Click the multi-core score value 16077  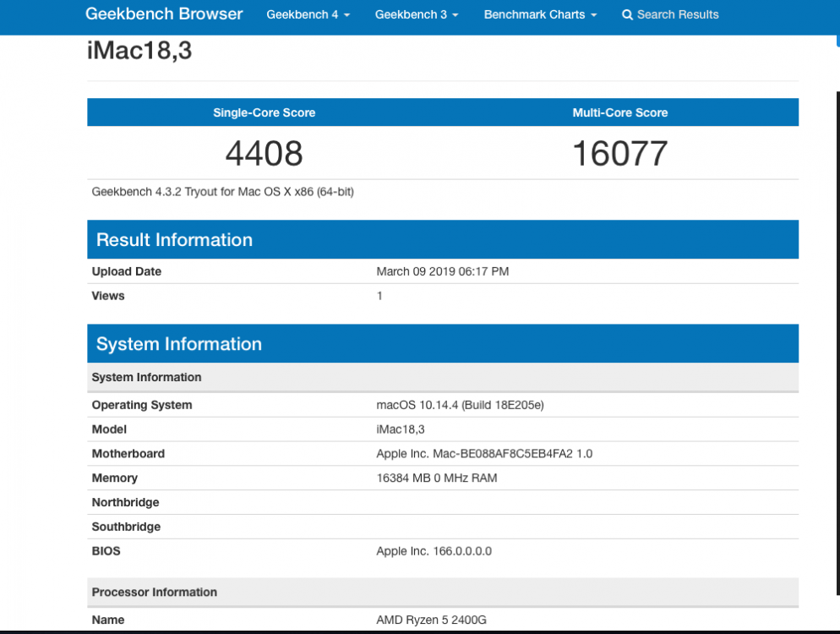coord(619,153)
